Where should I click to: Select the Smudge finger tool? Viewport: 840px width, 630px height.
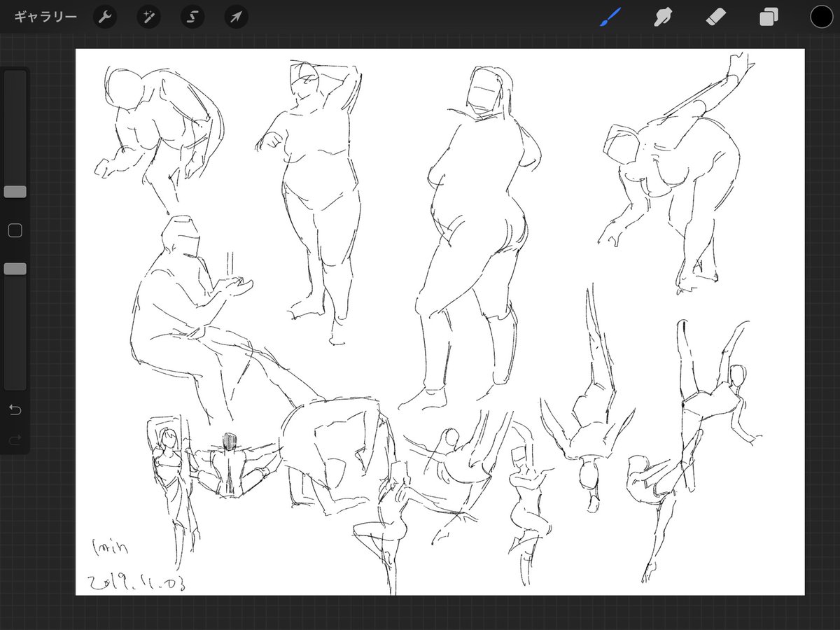tap(662, 17)
